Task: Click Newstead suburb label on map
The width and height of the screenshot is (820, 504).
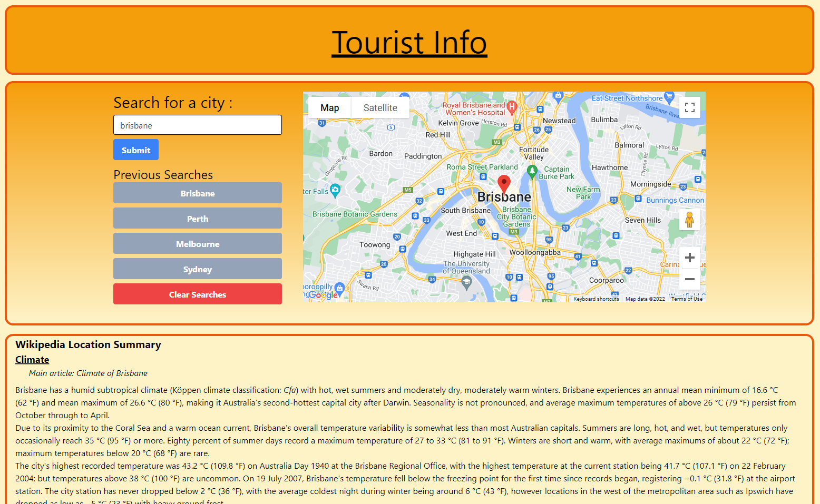Action: click(x=559, y=121)
